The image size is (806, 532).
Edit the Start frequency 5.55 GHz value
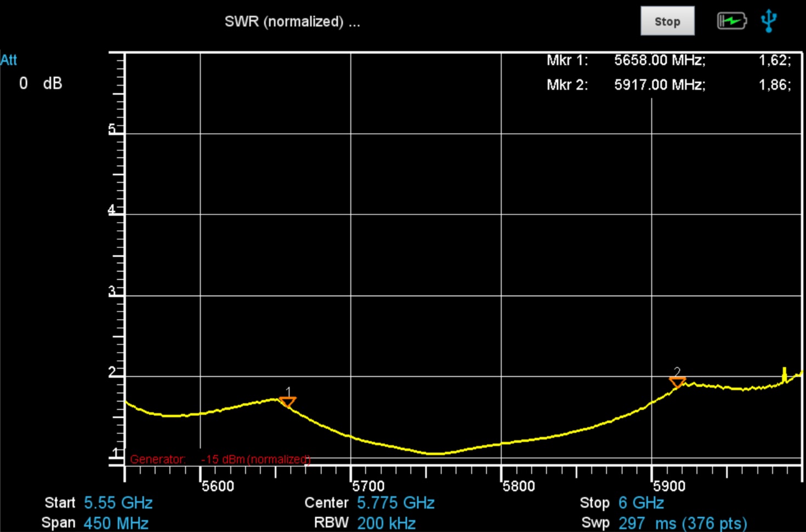click(118, 503)
